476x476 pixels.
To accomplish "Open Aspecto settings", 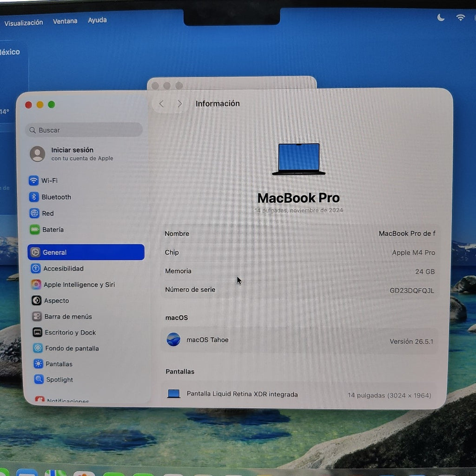I will [x=50, y=301].
